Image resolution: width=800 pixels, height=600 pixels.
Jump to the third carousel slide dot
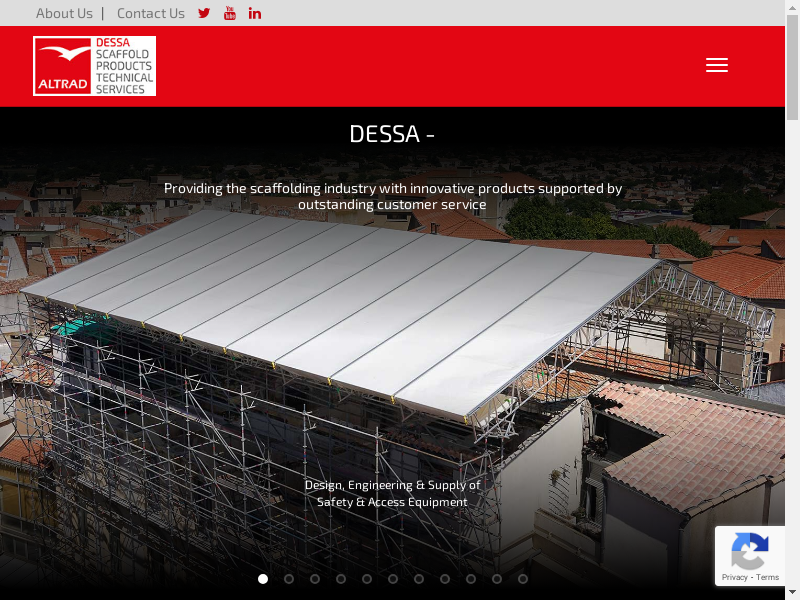(315, 578)
